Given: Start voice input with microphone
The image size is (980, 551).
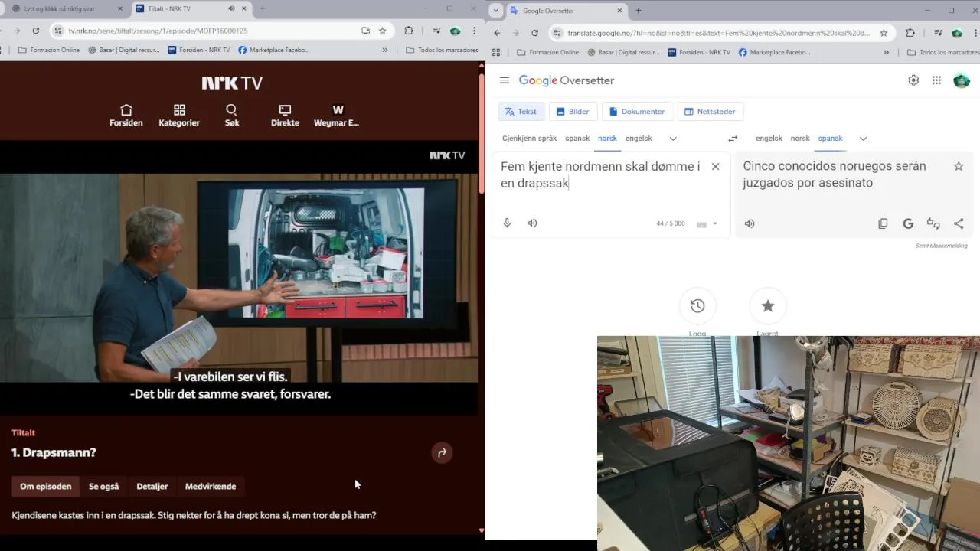Looking at the screenshot, I should 507,223.
